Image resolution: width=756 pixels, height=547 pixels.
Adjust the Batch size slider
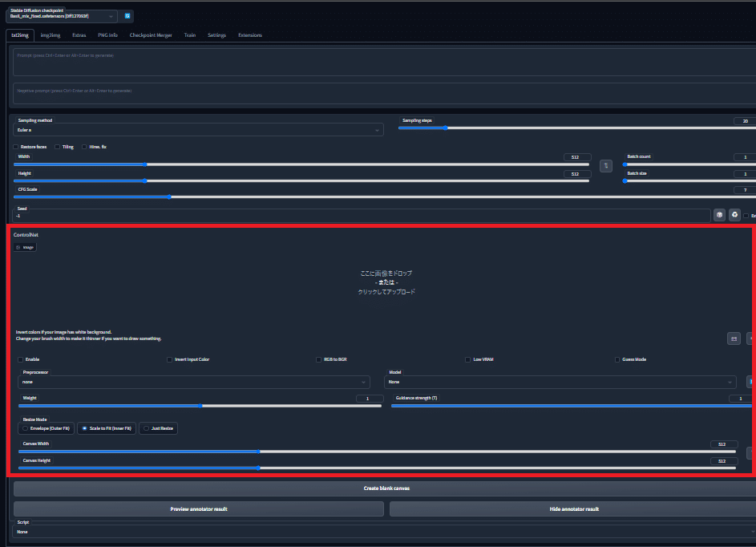[x=689, y=181]
